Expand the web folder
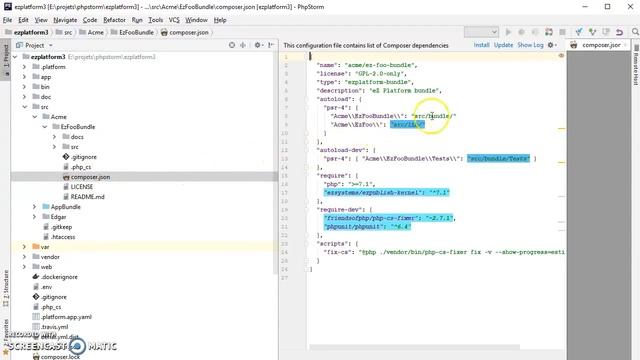 coord(24,267)
